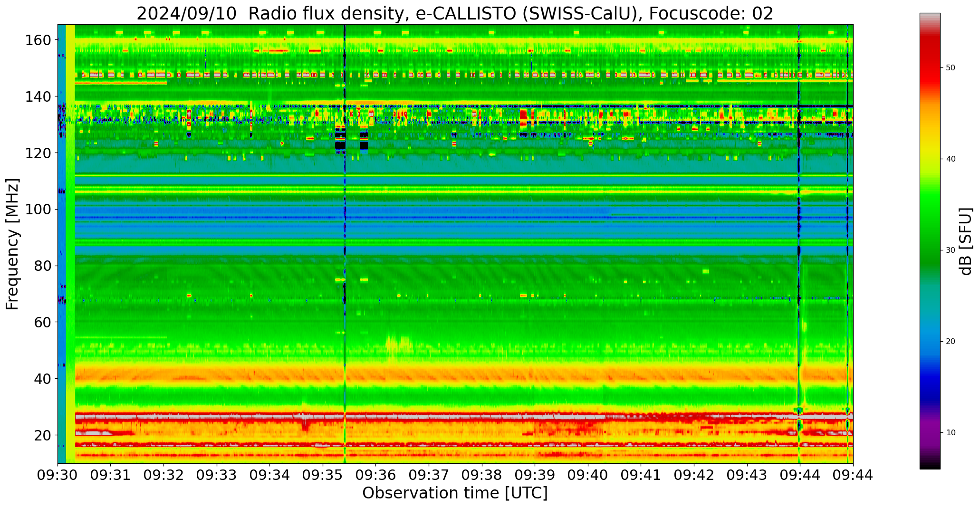Click the 80 frequency tick label
The height and width of the screenshot is (507, 980).
tap(42, 266)
